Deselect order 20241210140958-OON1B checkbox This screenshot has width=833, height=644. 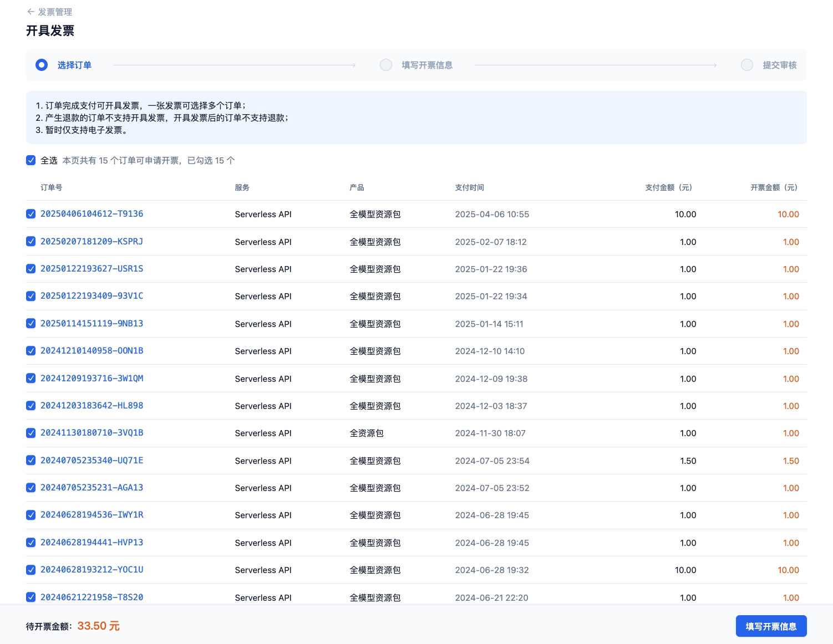[x=31, y=351]
